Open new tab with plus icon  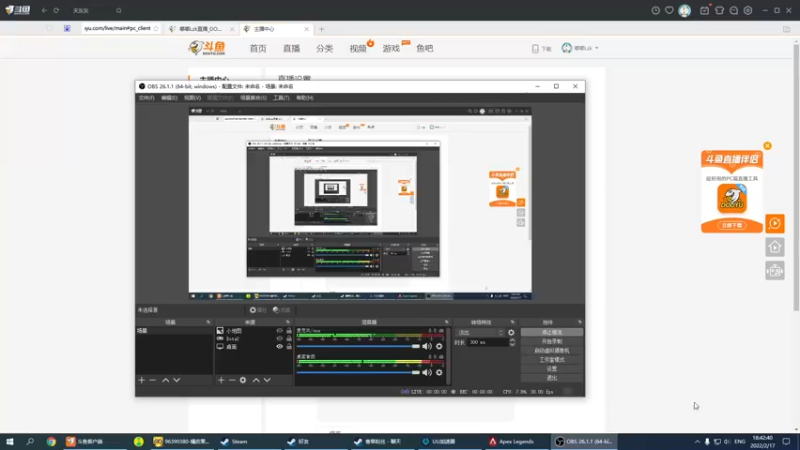[321, 29]
